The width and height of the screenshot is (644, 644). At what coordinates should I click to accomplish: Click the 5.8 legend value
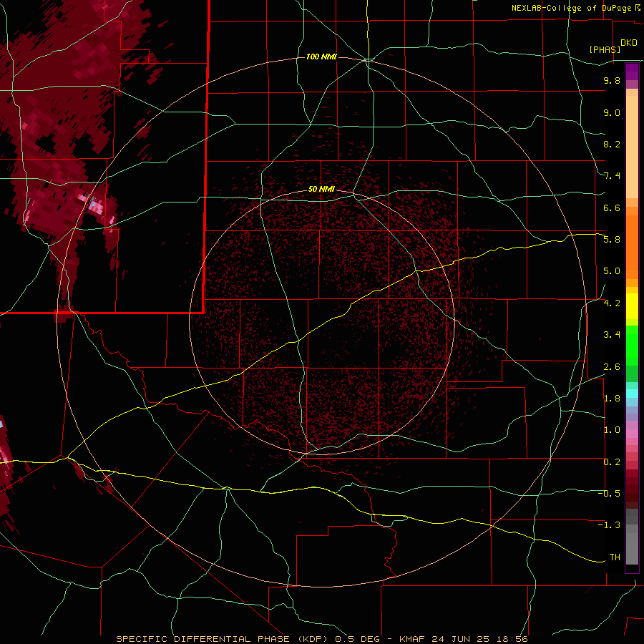612,240
